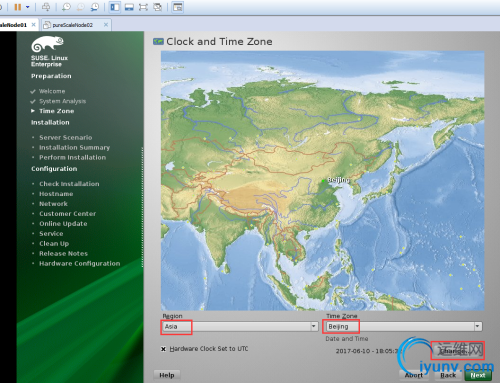Open the snapshot manager icon
Screen dimensions: 500x383
(95, 7)
